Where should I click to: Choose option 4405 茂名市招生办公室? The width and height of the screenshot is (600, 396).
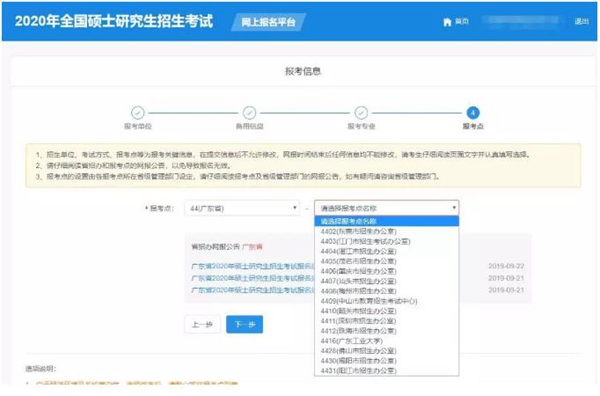tap(386, 261)
